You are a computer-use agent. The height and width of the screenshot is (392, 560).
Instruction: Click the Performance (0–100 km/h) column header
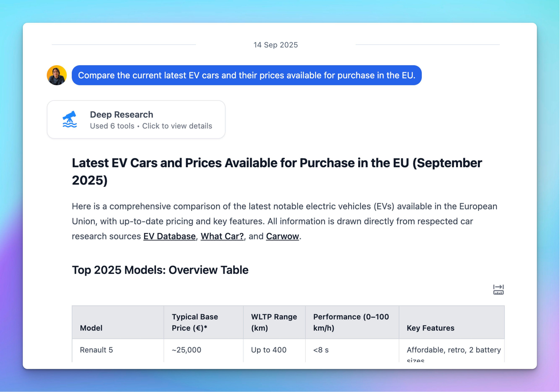click(351, 322)
